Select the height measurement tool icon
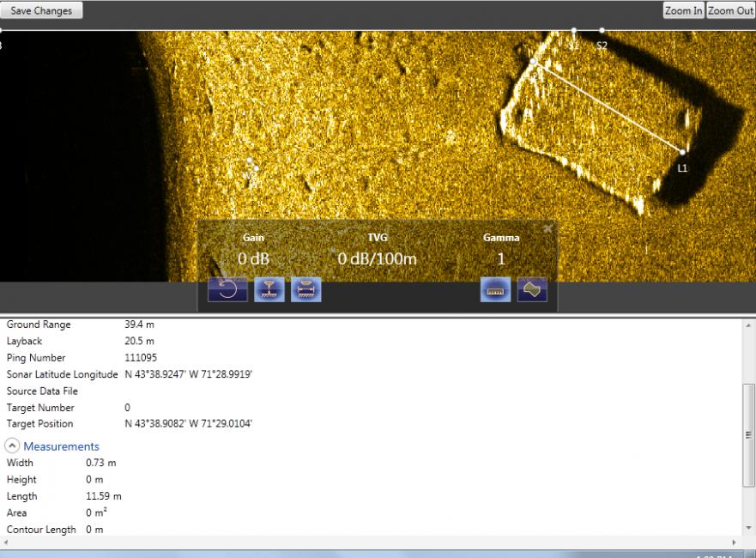 tap(269, 289)
